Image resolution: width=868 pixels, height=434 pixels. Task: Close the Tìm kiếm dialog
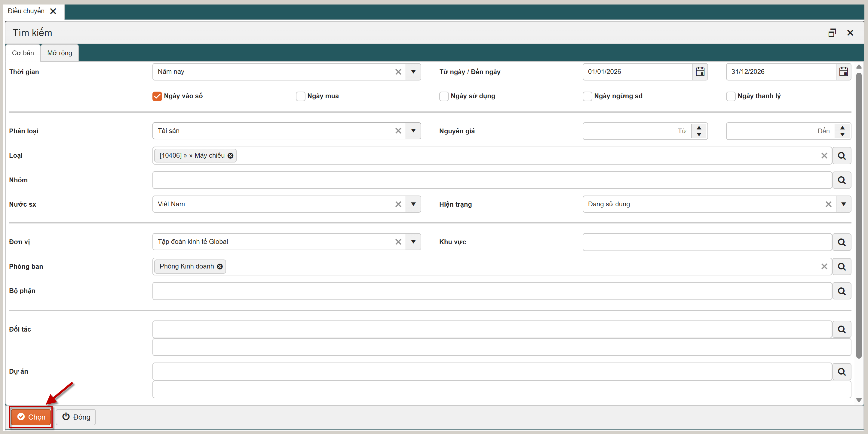point(850,33)
